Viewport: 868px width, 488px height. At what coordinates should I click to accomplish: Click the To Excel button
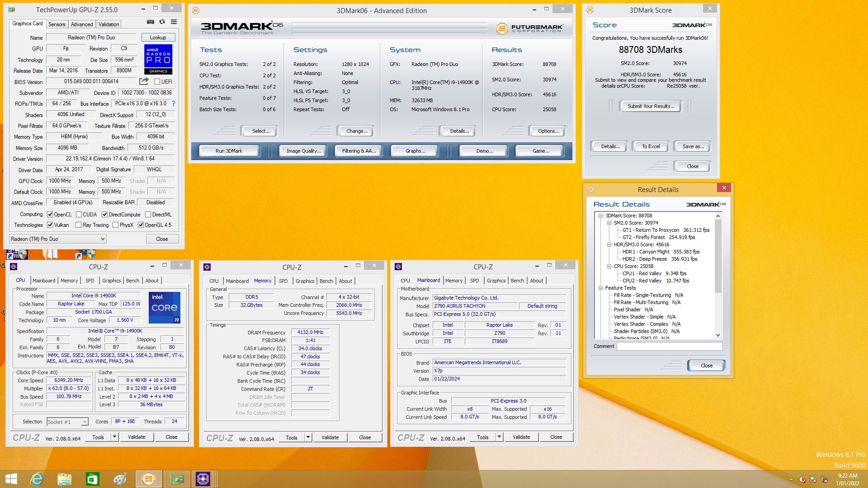651,146
